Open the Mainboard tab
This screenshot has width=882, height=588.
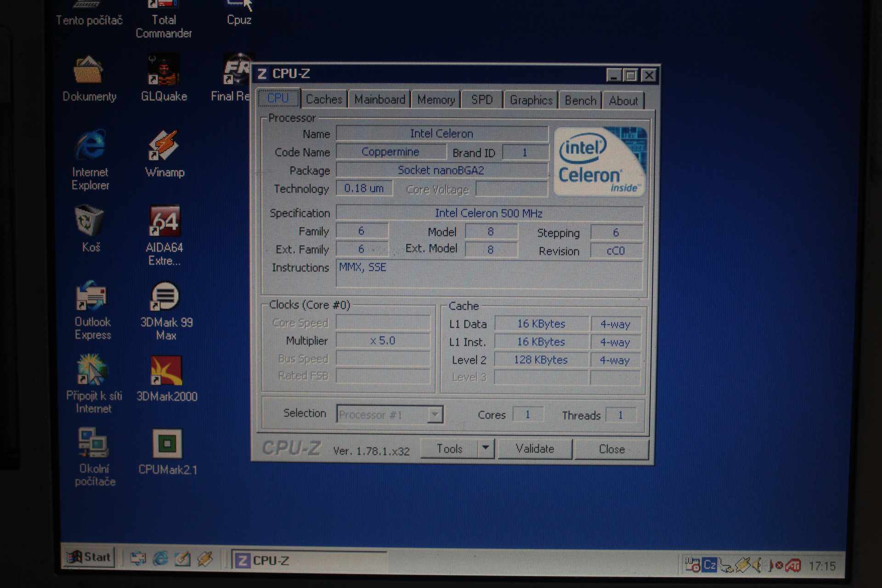(x=379, y=100)
